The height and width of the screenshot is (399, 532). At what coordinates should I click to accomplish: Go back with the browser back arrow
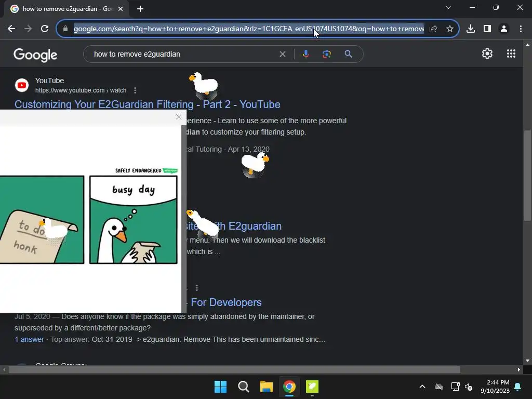pyautogui.click(x=11, y=29)
